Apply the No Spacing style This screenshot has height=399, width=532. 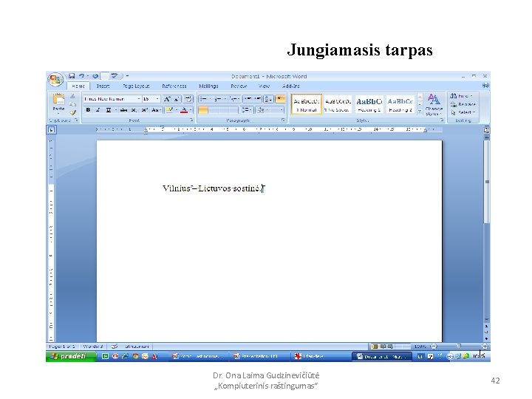pos(338,104)
